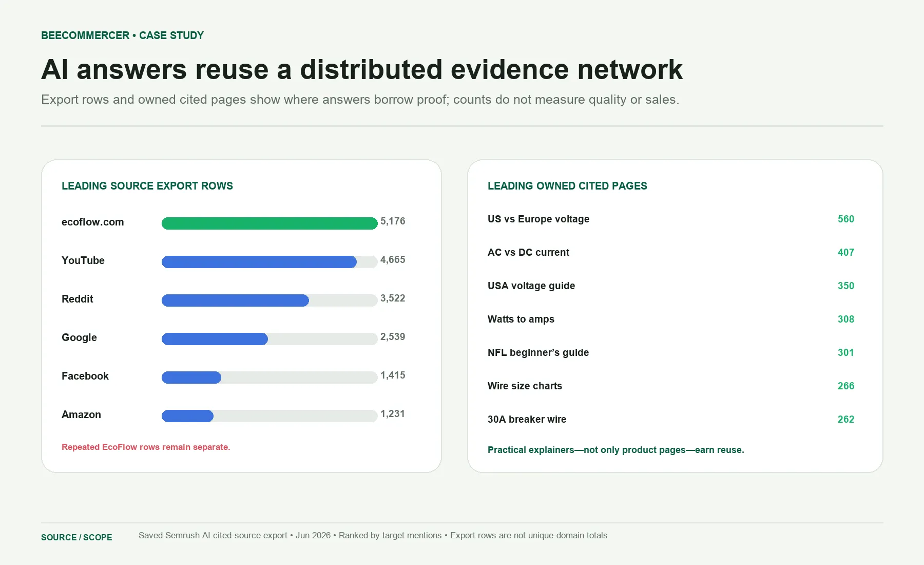
Task: Click the 262 citation count
Action: coord(846,420)
